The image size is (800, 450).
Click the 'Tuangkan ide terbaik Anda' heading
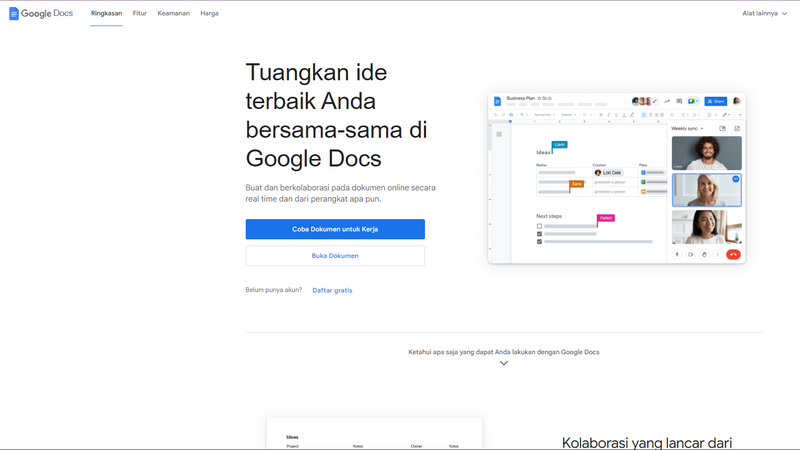336,115
